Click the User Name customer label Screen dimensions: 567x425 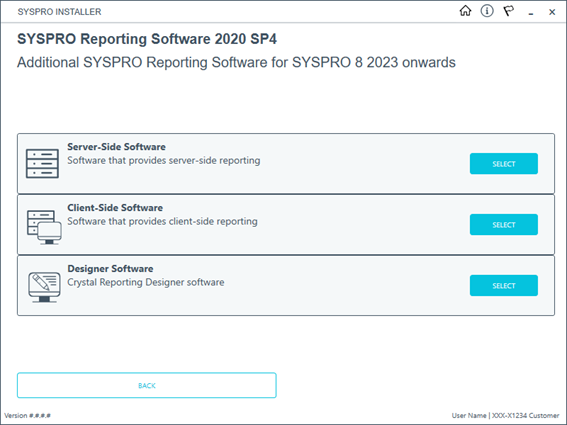506,416
